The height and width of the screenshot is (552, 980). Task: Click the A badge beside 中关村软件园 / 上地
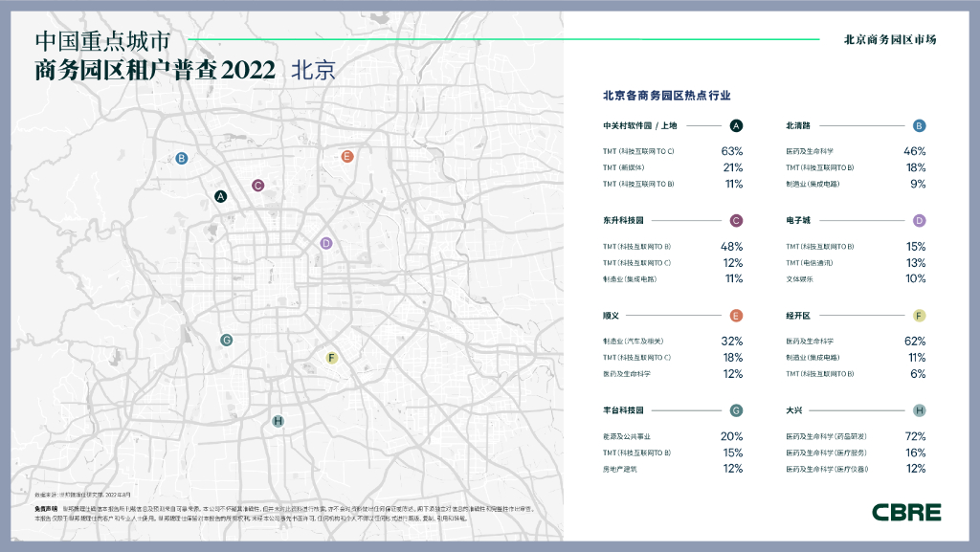tap(736, 125)
